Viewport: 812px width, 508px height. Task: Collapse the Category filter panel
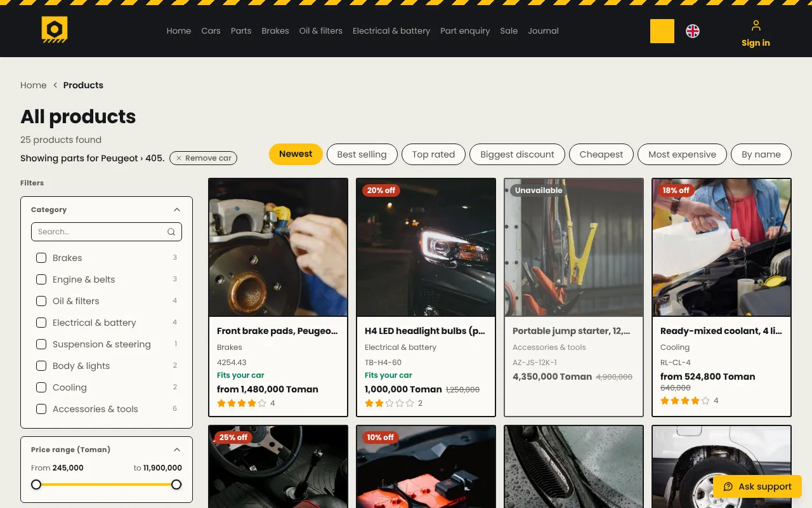[x=177, y=210]
